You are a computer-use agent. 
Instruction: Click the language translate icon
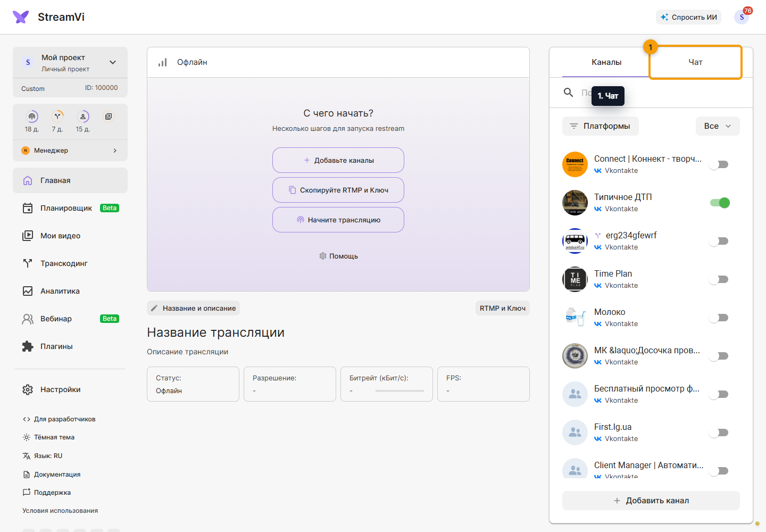click(x=27, y=456)
